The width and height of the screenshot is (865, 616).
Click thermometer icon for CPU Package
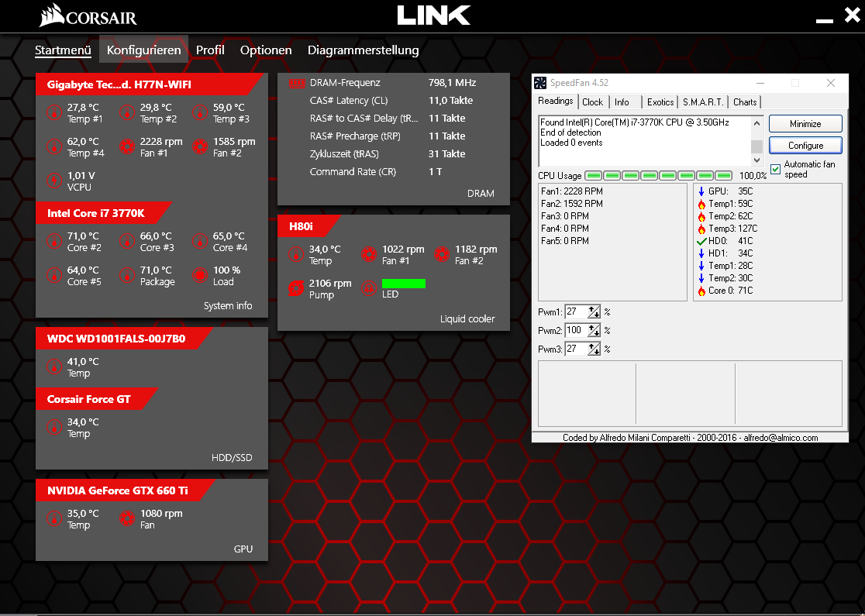pos(127,276)
